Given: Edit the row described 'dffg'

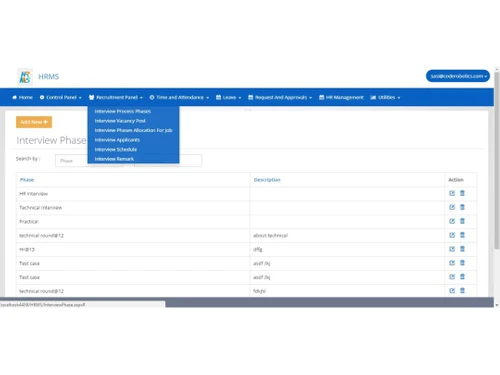Looking at the screenshot, I should pos(452,249).
